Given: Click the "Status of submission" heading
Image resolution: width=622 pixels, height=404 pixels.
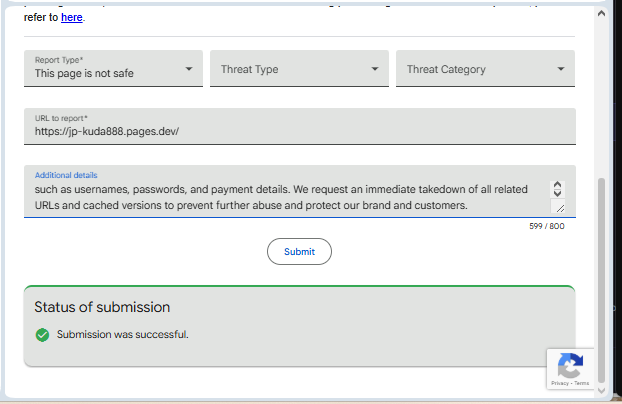Looking at the screenshot, I should tap(102, 307).
